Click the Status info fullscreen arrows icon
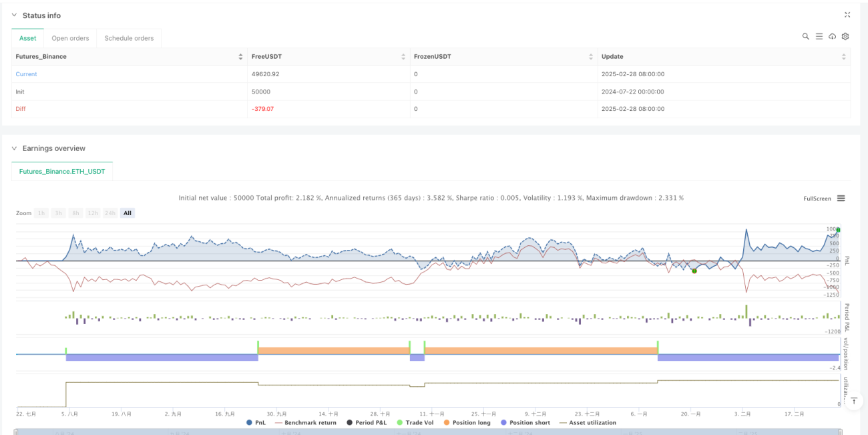Screen dimensions: 868x435 click(847, 15)
